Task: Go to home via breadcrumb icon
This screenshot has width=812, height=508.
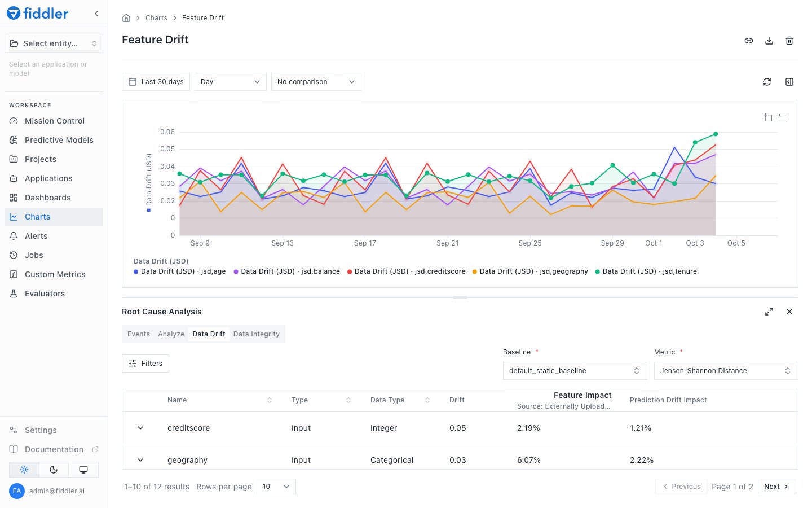Action: tap(126, 18)
